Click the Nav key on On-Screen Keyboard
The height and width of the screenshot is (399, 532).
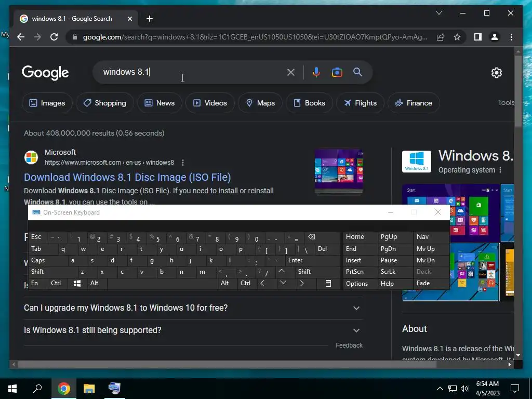pyautogui.click(x=432, y=237)
